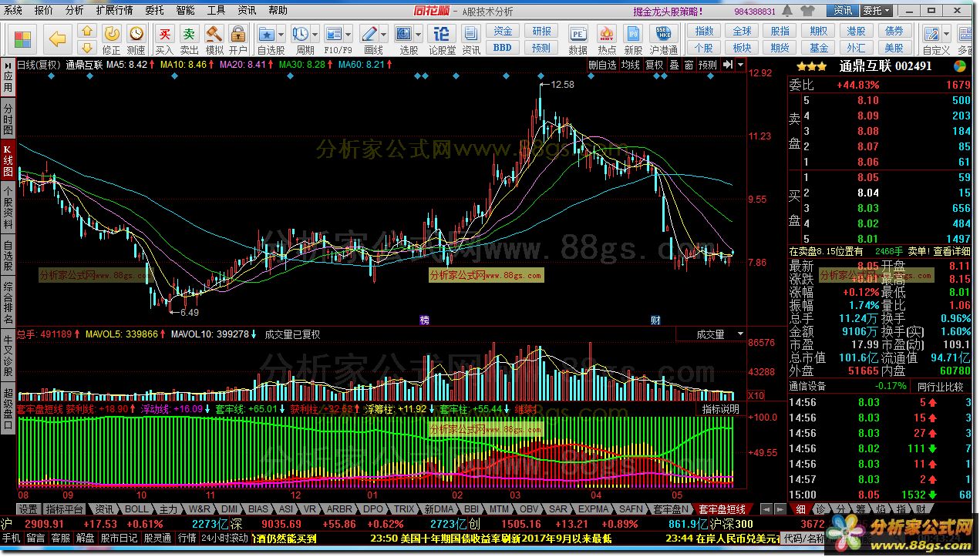Select the 套牢盘短线 indicator tab

[x=722, y=510]
